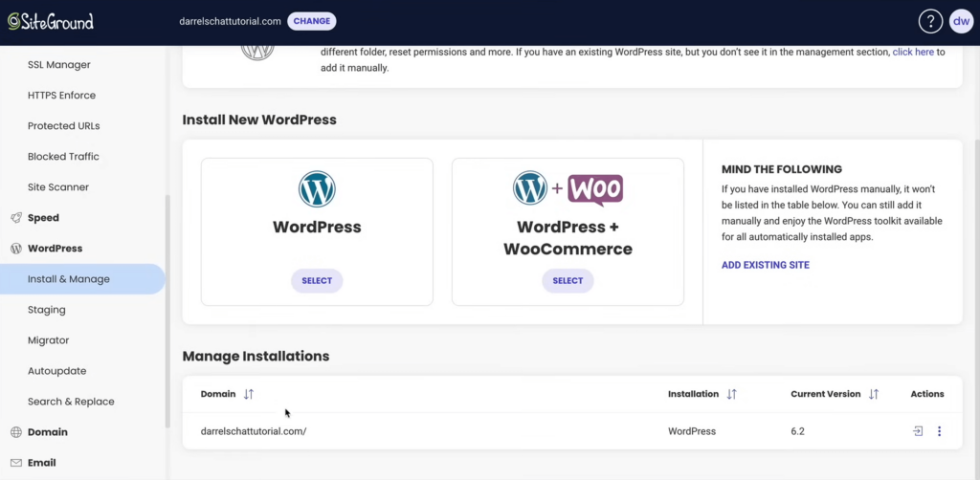This screenshot has width=980, height=480.
Task: Open Site Scanner in sidebar
Action: pyautogui.click(x=58, y=187)
